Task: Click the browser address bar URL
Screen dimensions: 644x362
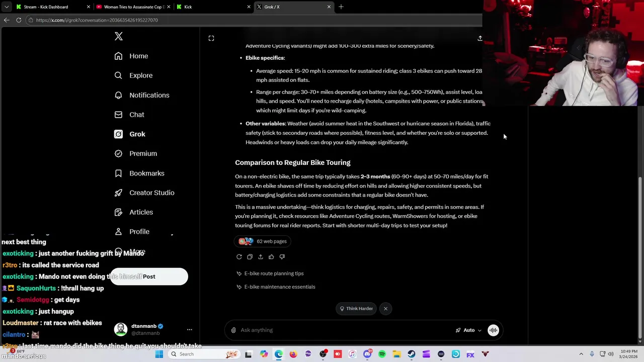Action: [97, 20]
